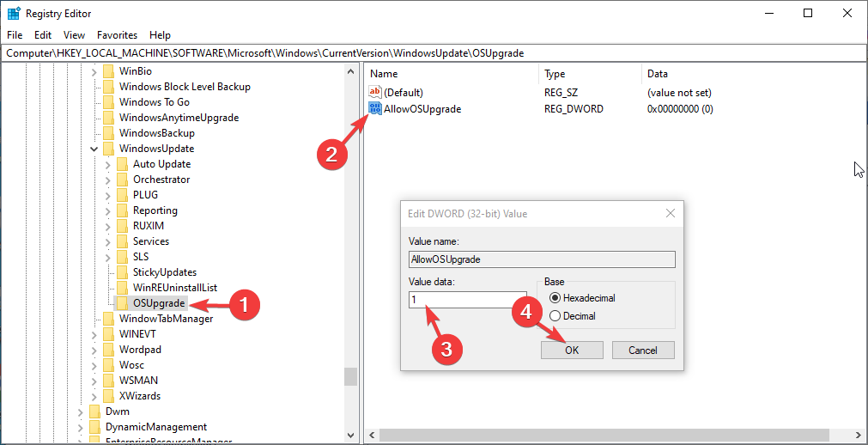Select the Orchestrator folder icon
This screenshot has width=868, height=445.
pyautogui.click(x=123, y=180)
